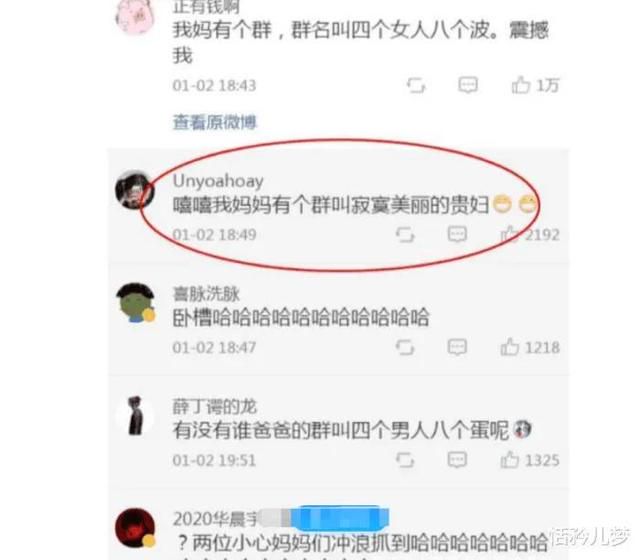Open the green-faced avatar above 卧槽 comment
The height and width of the screenshot is (560, 640).
click(136, 303)
